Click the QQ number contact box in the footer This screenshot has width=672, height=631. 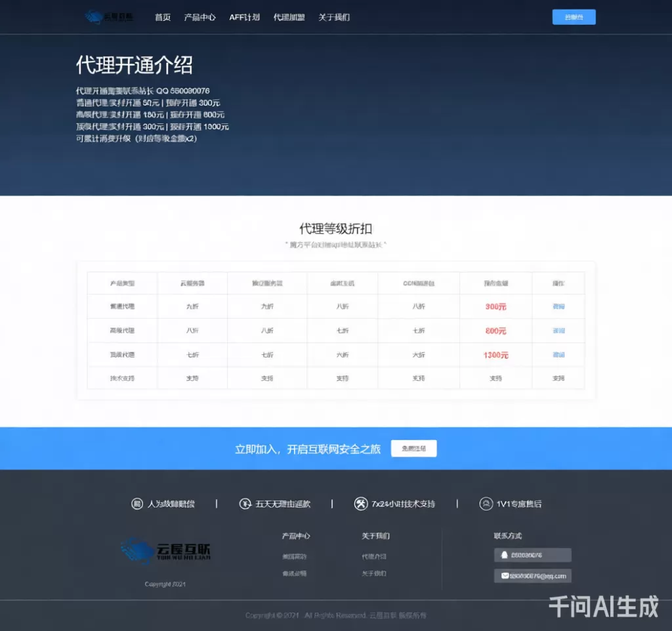[532, 555]
